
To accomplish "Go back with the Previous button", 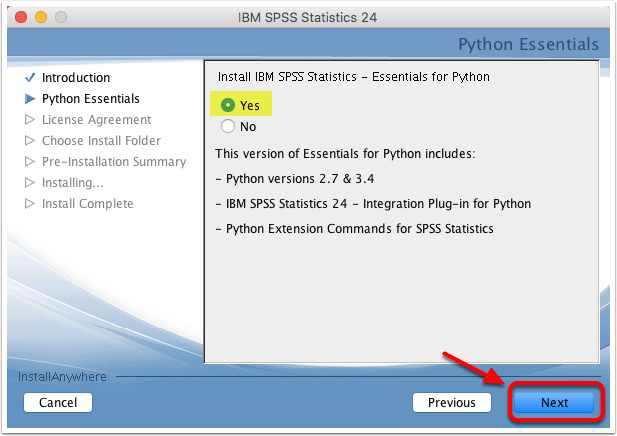I will pos(452,403).
